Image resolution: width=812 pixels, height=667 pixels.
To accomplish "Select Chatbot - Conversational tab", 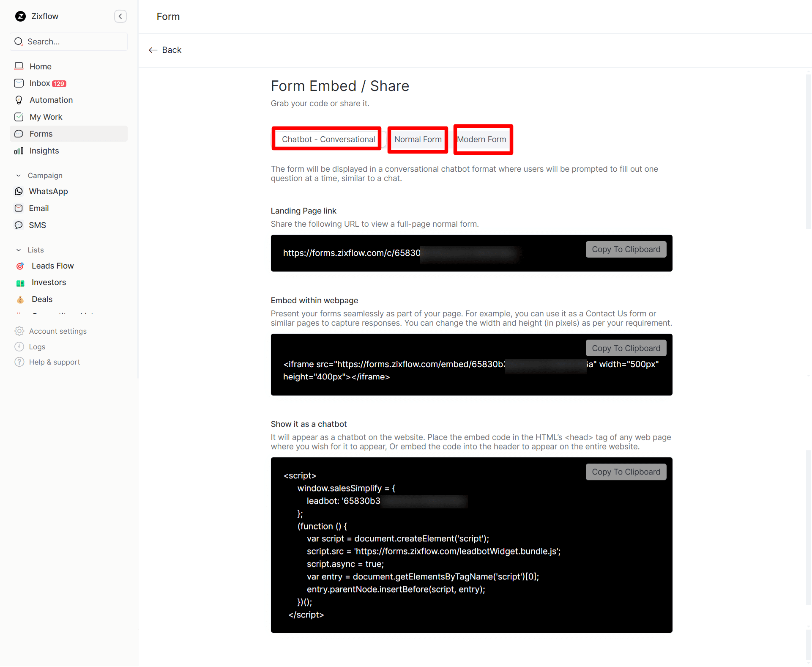I will [x=328, y=139].
